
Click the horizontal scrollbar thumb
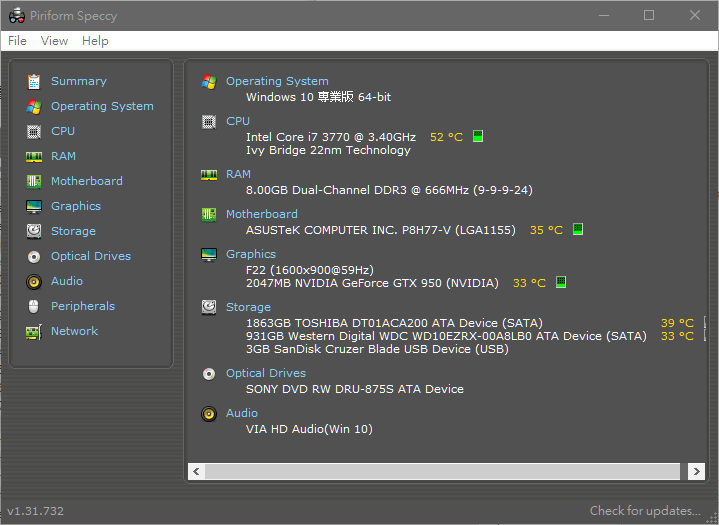[x=442, y=471]
